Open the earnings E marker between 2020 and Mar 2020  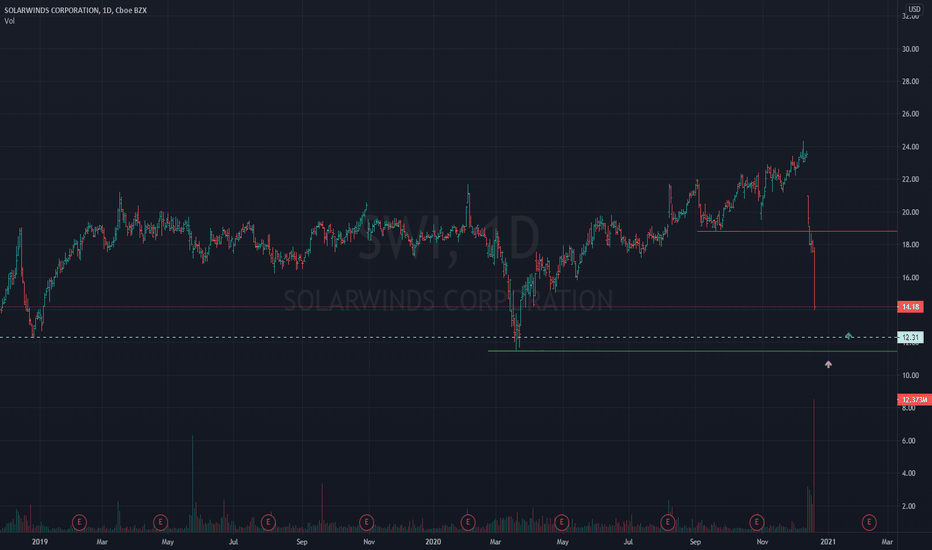[x=468, y=523]
